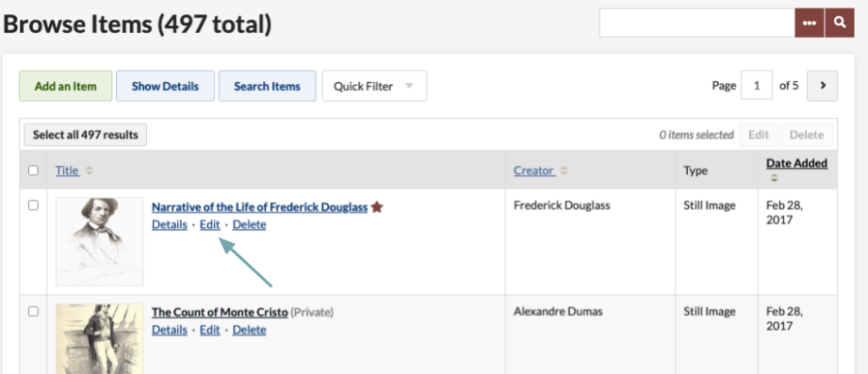This screenshot has width=868, height=374.
Task: Open advanced search options ellipsis button
Action: pyautogui.click(x=810, y=23)
